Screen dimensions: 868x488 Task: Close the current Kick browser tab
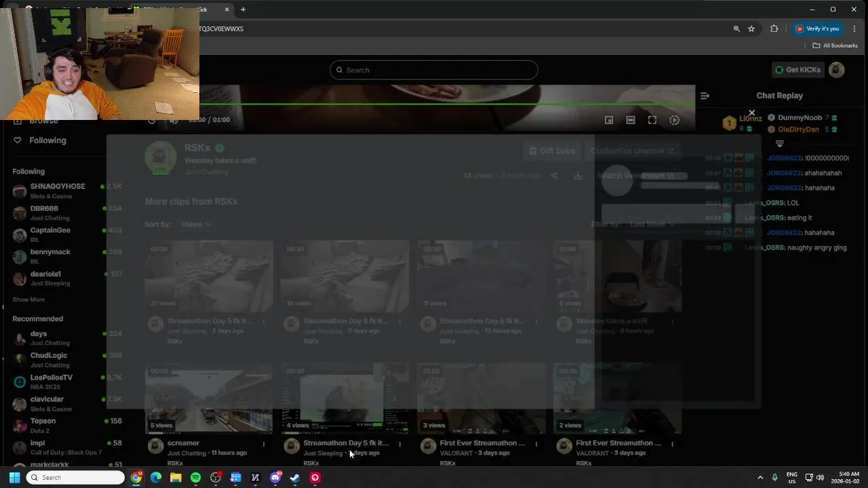(x=226, y=9)
